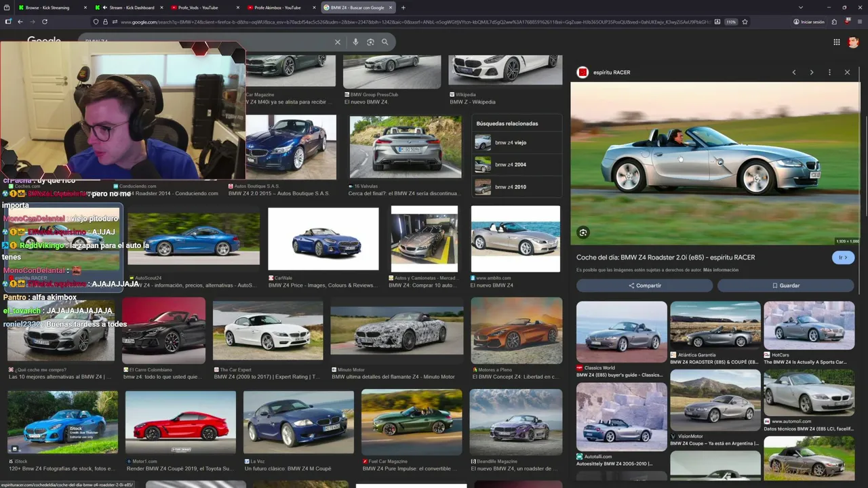The height and width of the screenshot is (488, 868).
Task: Click the espíritu RACER site logo
Action: point(583,73)
